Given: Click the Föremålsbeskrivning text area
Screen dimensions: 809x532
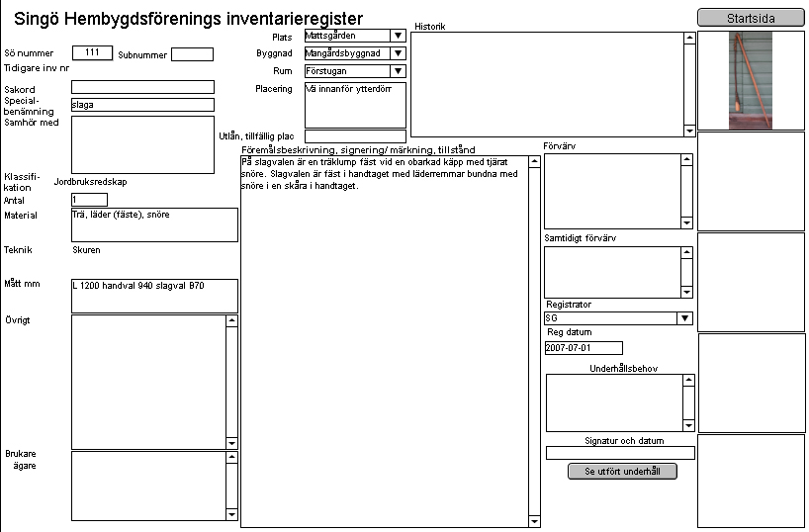Looking at the screenshot, I should coord(385,341).
